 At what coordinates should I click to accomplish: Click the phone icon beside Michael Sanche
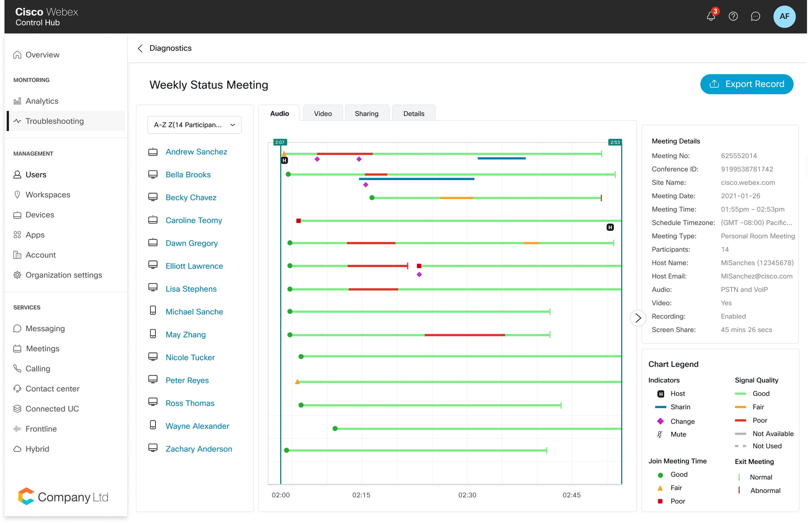coord(153,310)
